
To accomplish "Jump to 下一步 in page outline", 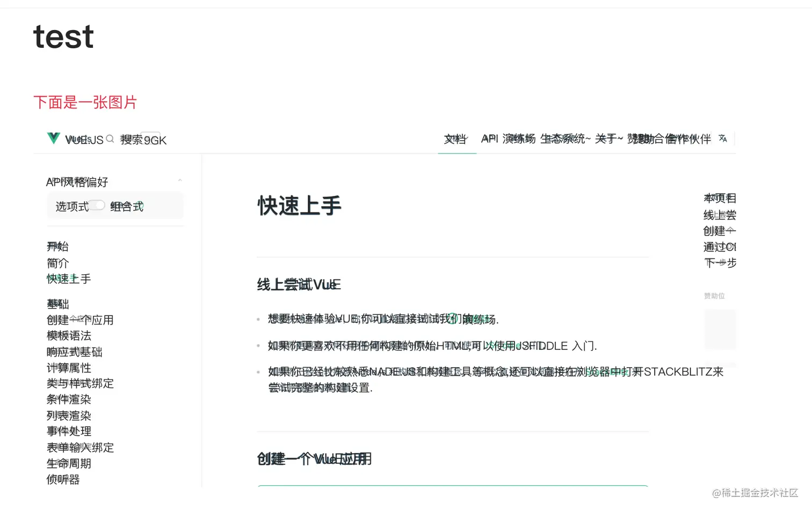I will point(720,262).
